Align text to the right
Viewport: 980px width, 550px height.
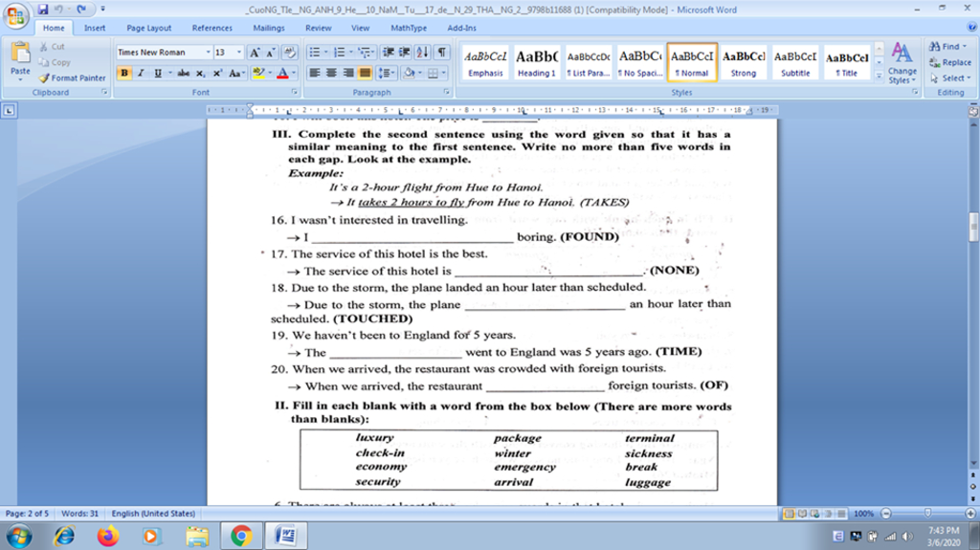(348, 73)
